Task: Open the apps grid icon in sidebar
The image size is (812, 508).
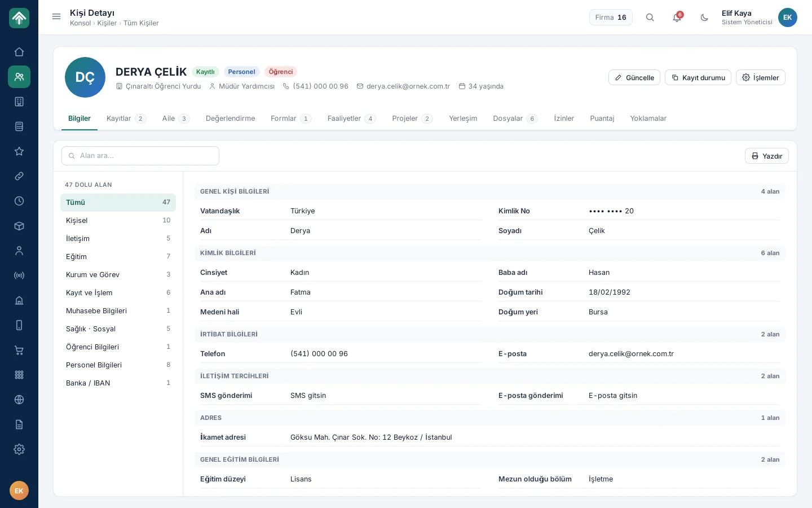Action: click(19, 375)
